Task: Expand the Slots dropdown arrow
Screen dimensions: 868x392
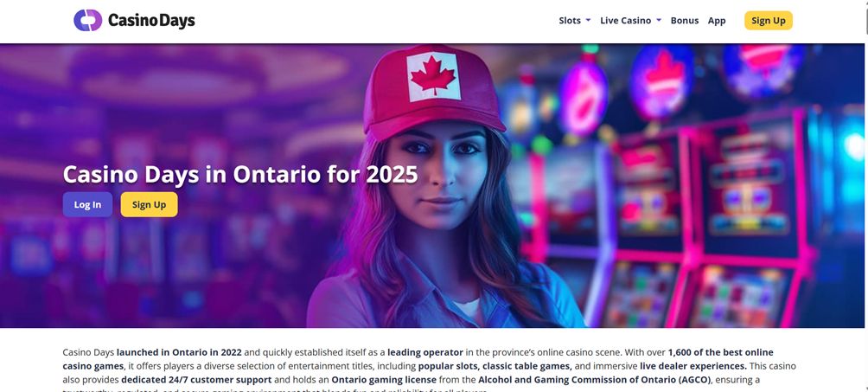Action: [x=588, y=21]
